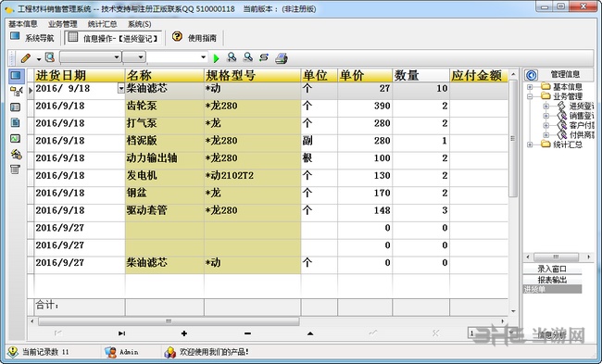
Task: Open the 基本信息 menu
Action: tap(23, 24)
